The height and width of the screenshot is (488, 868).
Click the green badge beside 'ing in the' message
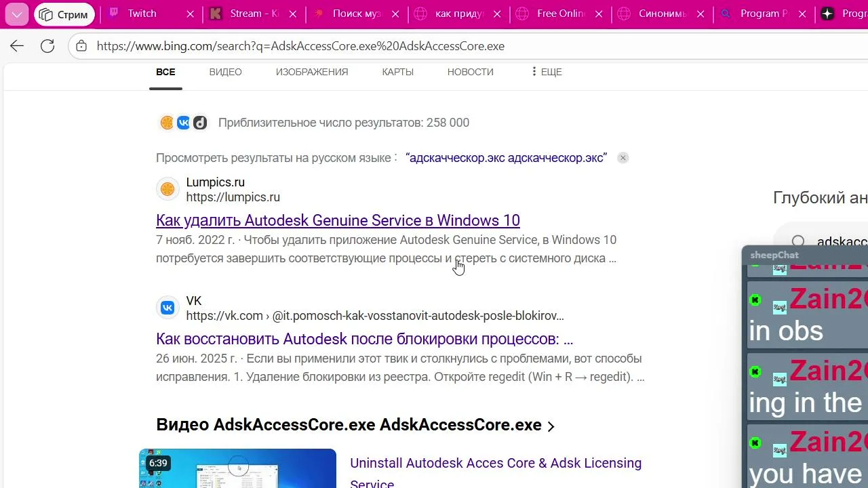pyautogui.click(x=755, y=371)
